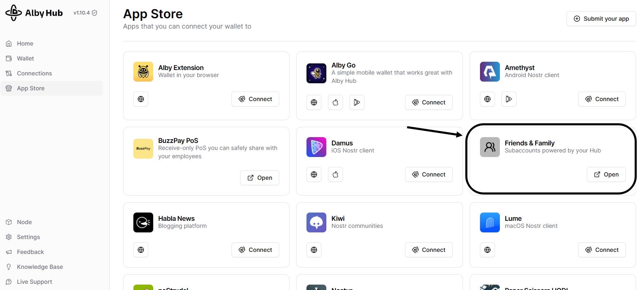Screen dimensions: 644x290
Task: Go to Home in the sidebar
Action: click(25, 43)
